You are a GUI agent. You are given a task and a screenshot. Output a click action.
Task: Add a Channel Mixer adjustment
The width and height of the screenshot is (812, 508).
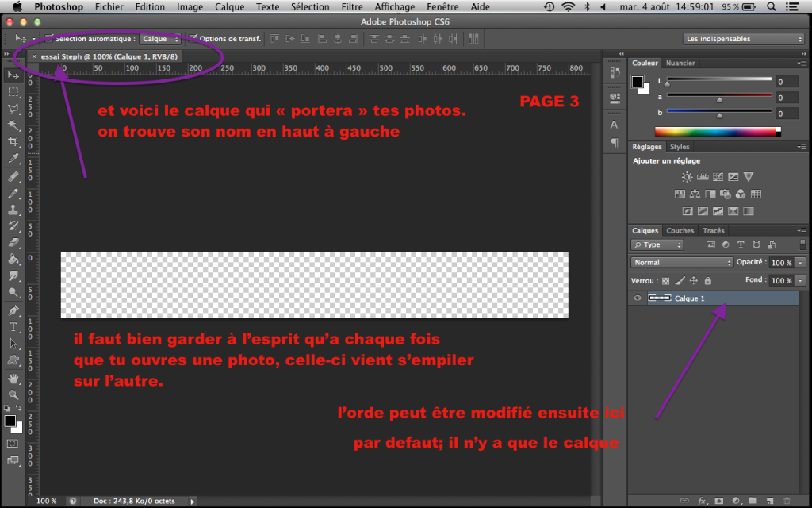click(741, 194)
